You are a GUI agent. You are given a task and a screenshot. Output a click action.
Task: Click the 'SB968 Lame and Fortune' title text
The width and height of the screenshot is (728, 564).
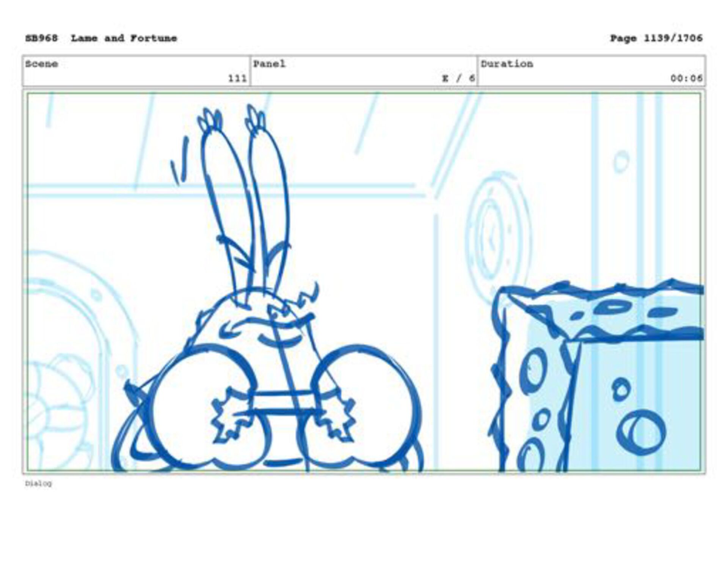point(101,38)
